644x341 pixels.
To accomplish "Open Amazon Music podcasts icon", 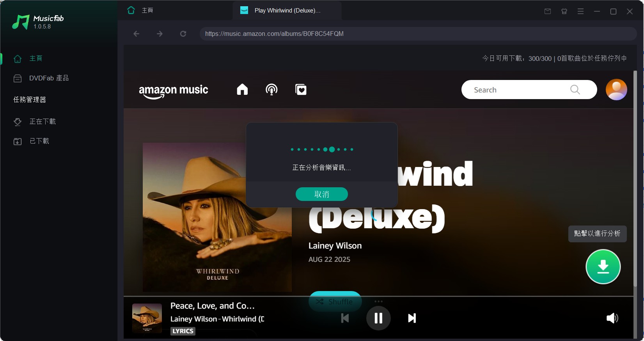I will pos(271,90).
